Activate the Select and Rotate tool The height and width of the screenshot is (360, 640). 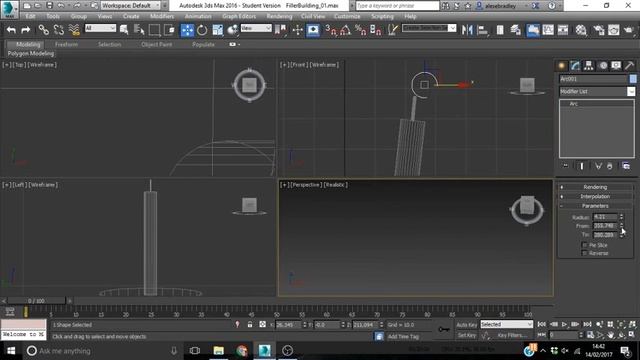[x=202, y=30]
